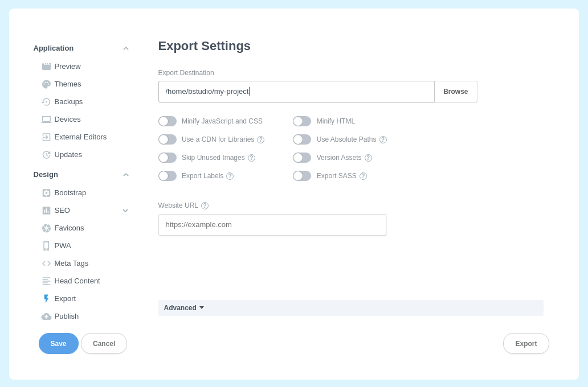This screenshot has height=387, width=588.
Task: Select the Favicons icon in sidebar
Action: pyautogui.click(x=46, y=228)
